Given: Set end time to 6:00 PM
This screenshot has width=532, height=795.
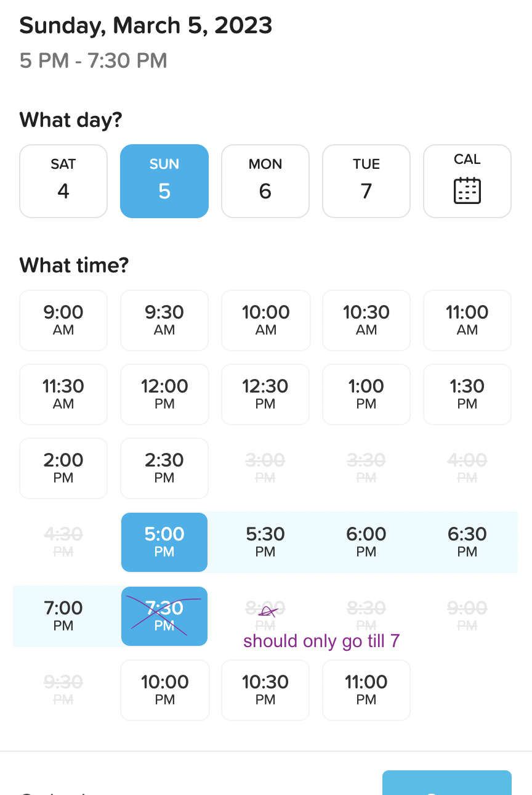Looking at the screenshot, I should click(x=366, y=542).
